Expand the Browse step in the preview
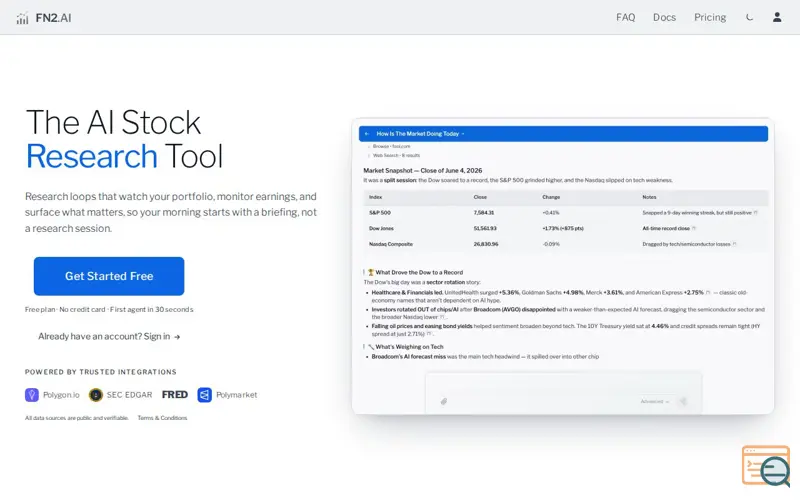 point(391,146)
